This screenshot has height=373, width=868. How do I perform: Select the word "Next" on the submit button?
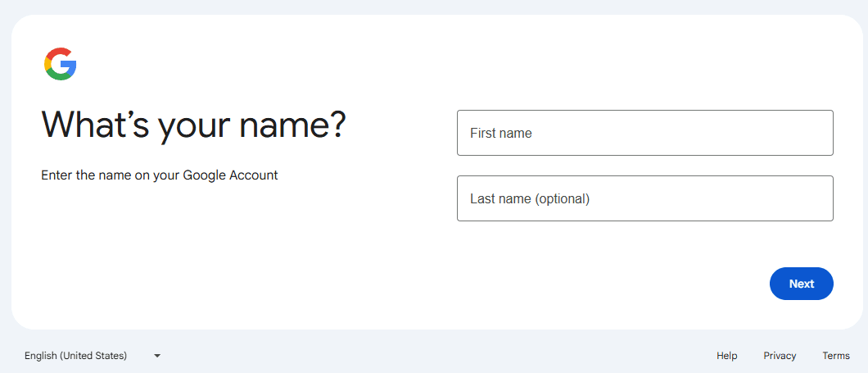[802, 284]
